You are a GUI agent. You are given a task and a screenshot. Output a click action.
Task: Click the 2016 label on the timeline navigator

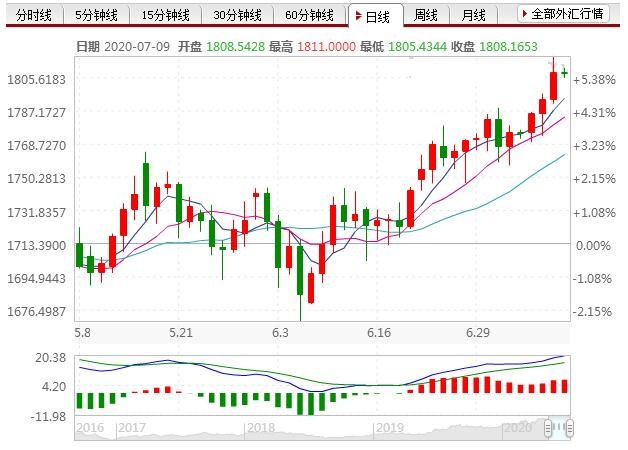[90, 428]
